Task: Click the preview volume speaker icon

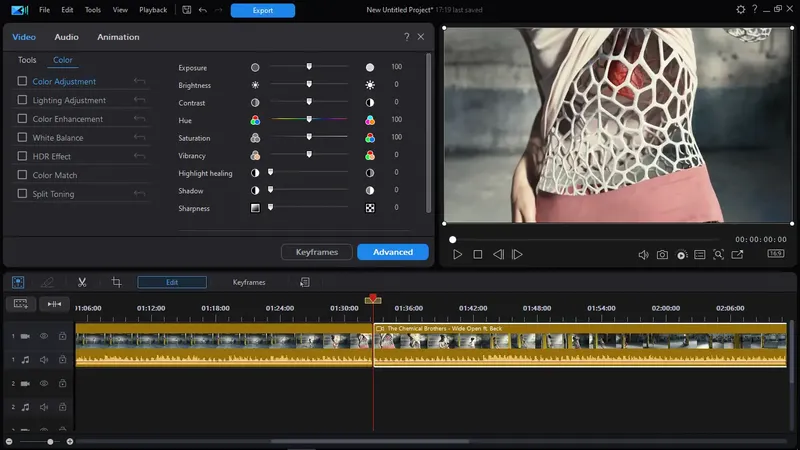Action: pos(643,255)
